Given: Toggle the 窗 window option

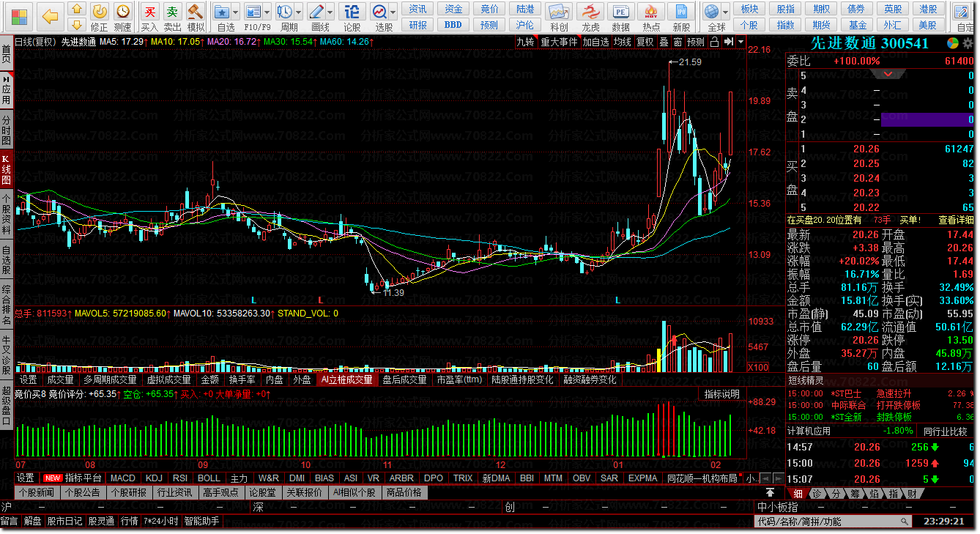Looking at the screenshot, I should pos(678,42).
